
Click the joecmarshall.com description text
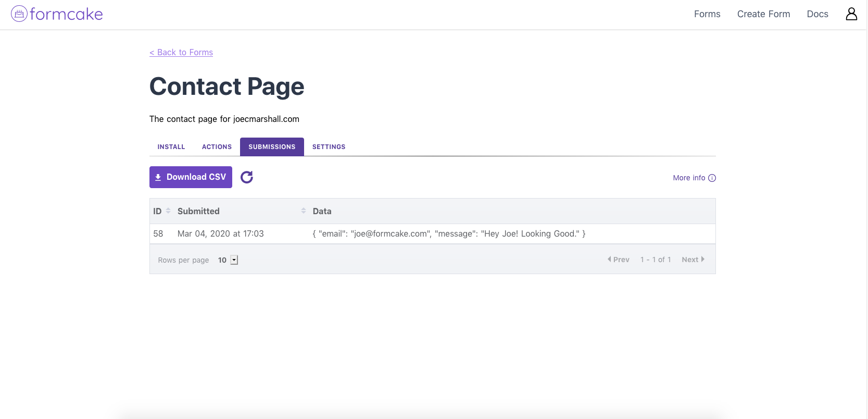(x=224, y=119)
